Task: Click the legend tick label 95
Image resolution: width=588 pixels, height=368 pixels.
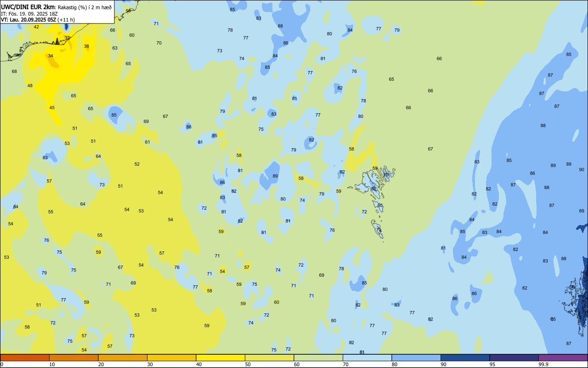Action: (x=492, y=364)
